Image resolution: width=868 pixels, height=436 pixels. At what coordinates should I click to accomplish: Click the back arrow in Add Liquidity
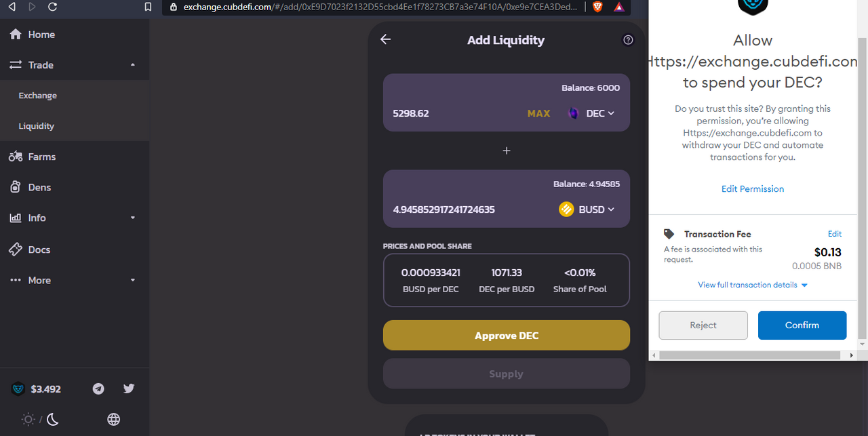pyautogui.click(x=386, y=39)
